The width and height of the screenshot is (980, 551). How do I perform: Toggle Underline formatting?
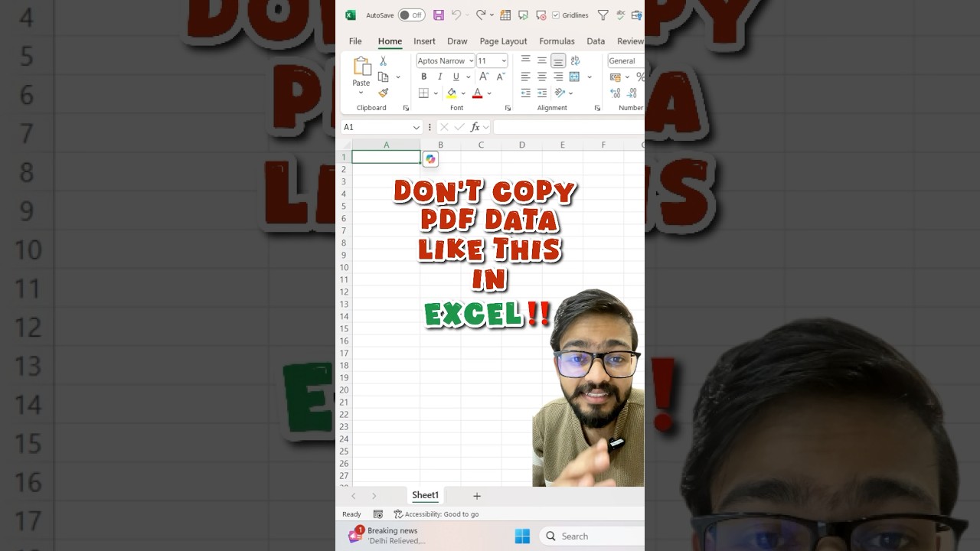click(x=456, y=77)
